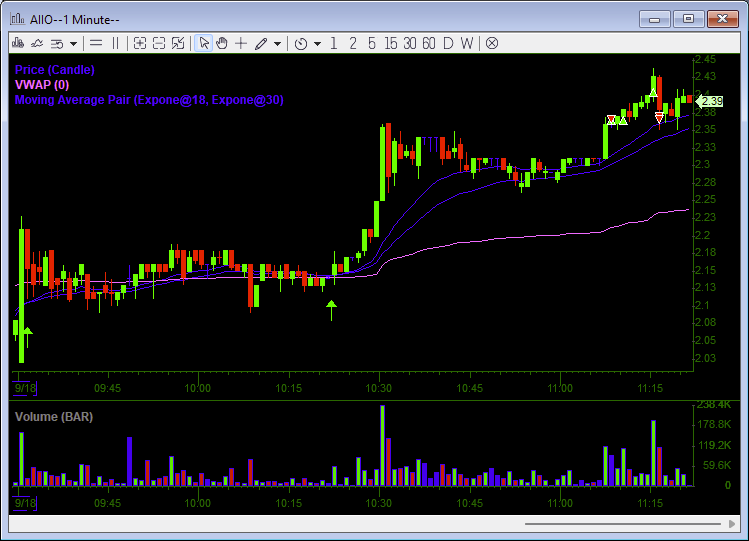Click the VWAP (0) legend label
This screenshot has width=749, height=541.
coord(42,85)
